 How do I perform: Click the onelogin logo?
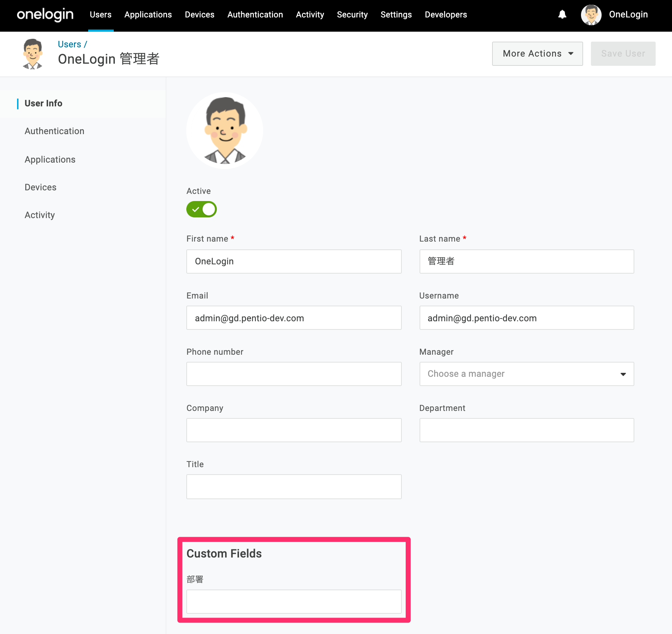(45, 15)
